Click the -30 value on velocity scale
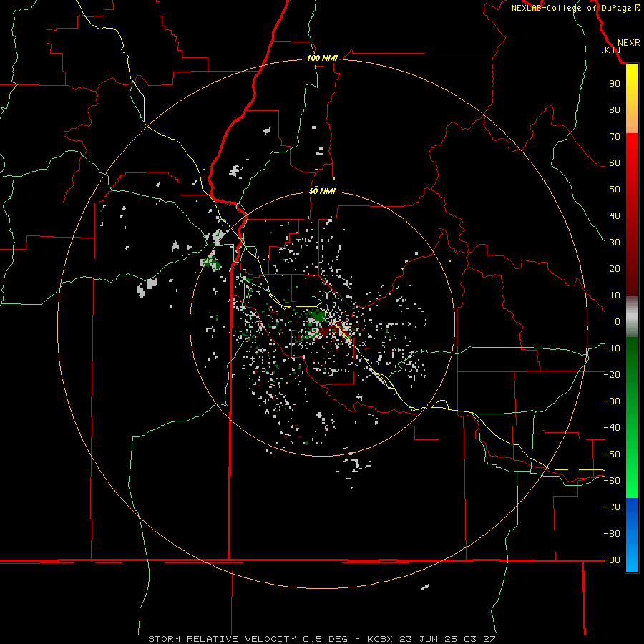 point(612,401)
